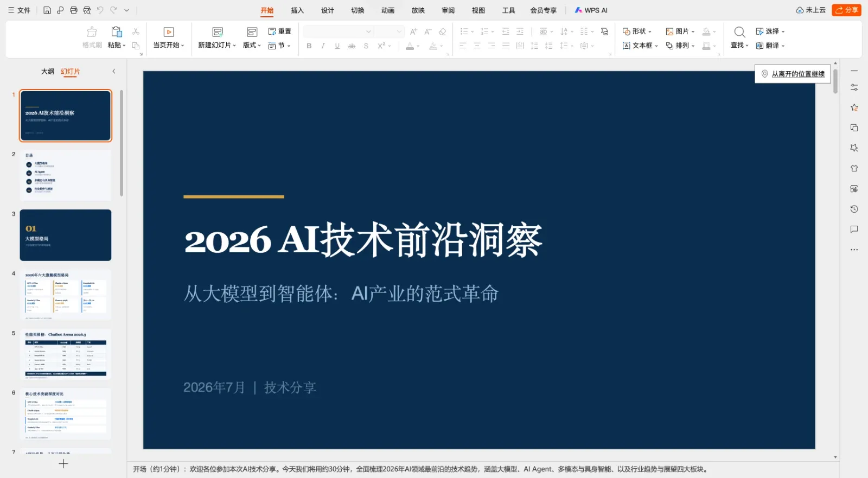The width and height of the screenshot is (868, 478).
Task: Select slide 2 thumbnail titled 目录
Action: tap(66, 175)
